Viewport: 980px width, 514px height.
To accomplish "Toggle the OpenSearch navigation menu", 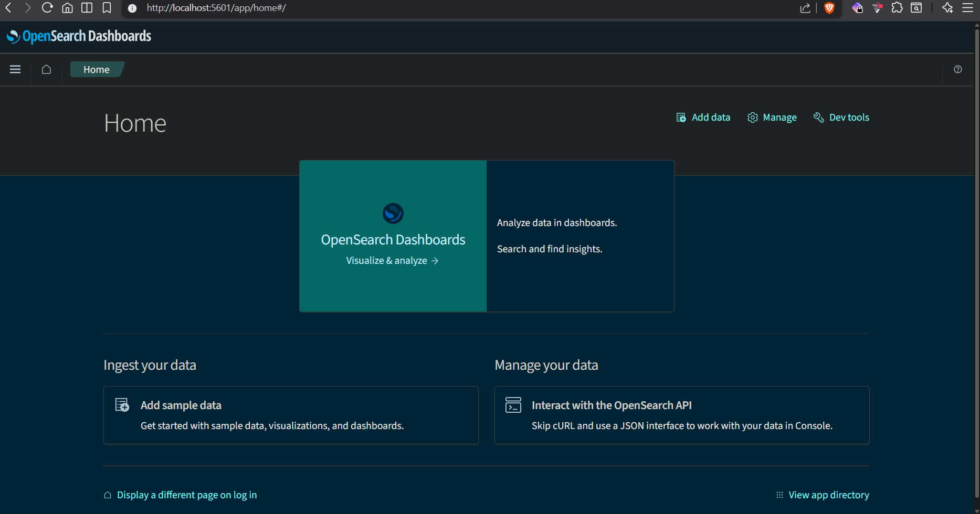I will click(x=15, y=69).
